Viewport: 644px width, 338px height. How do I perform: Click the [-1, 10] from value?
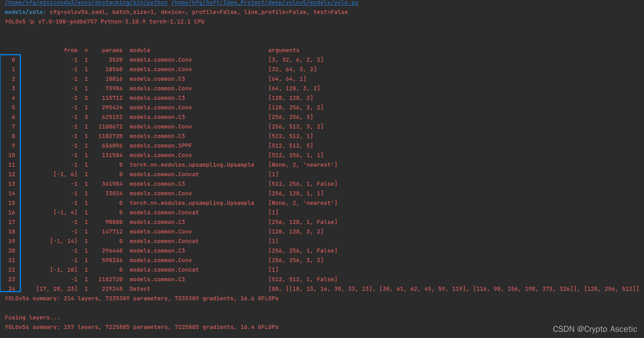[64, 270]
